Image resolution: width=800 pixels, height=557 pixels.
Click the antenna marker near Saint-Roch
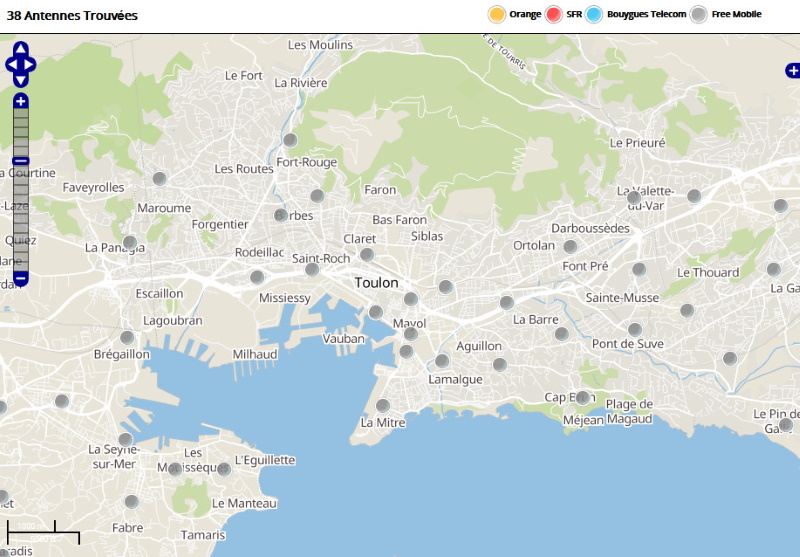(x=311, y=269)
